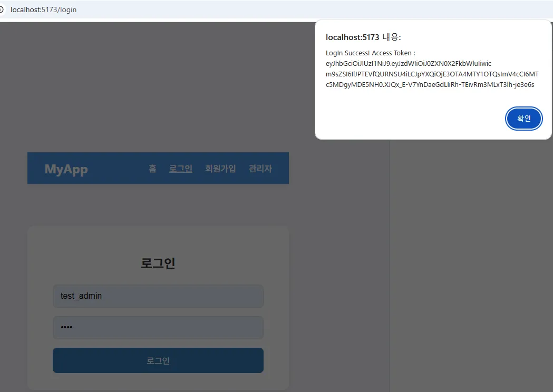Focus the username field containing test_admin
The height and width of the screenshot is (392, 553).
(x=158, y=296)
